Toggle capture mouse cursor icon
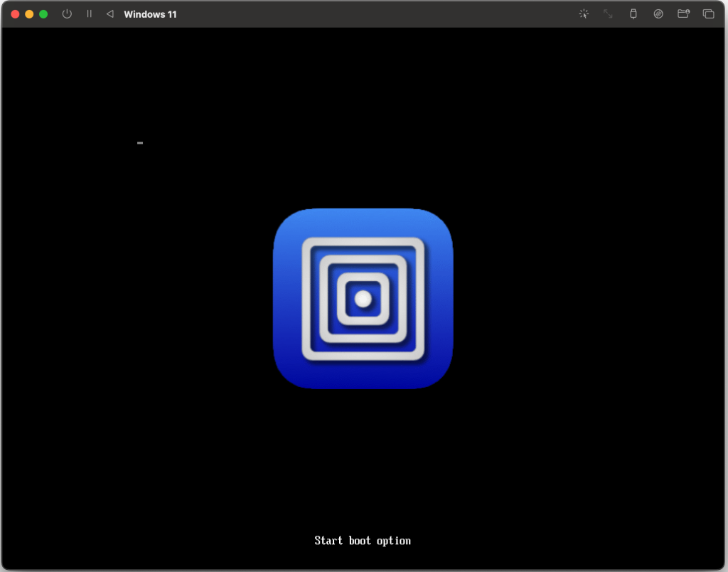This screenshot has width=728, height=572. point(584,14)
